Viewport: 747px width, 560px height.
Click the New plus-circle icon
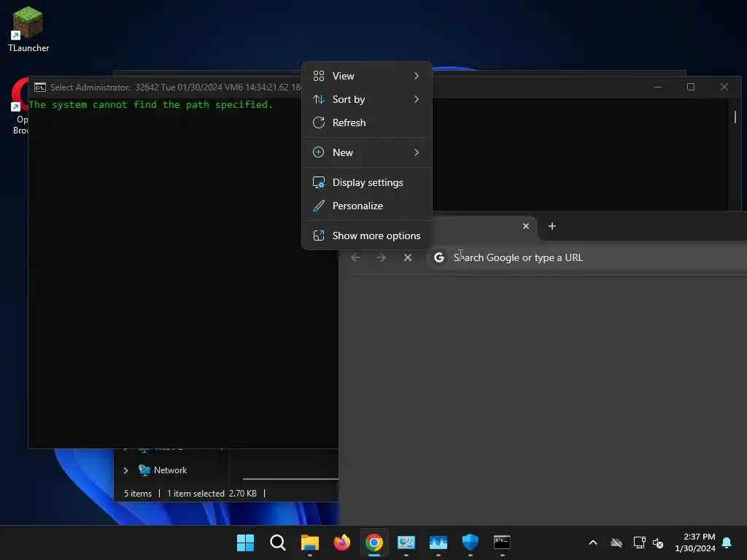[x=319, y=153]
